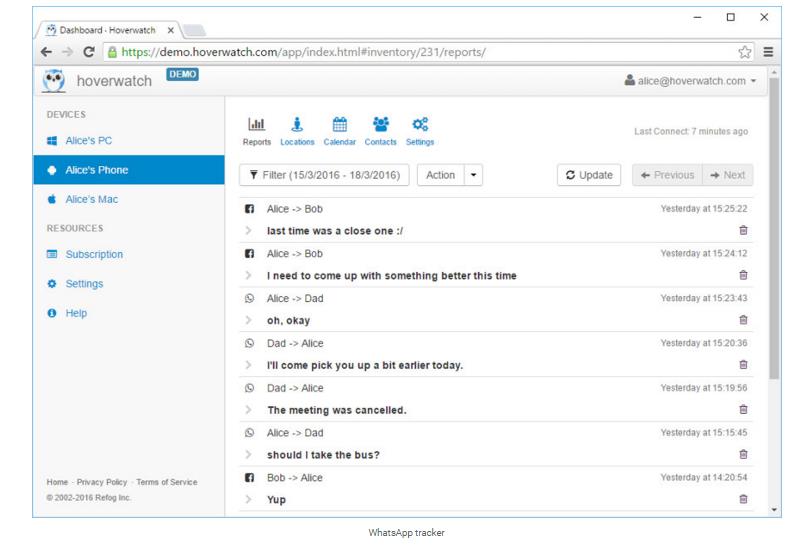Viewport: 810px width, 549px height.
Task: Open the Chrome hamburger menu
Action: pyautogui.click(x=768, y=52)
